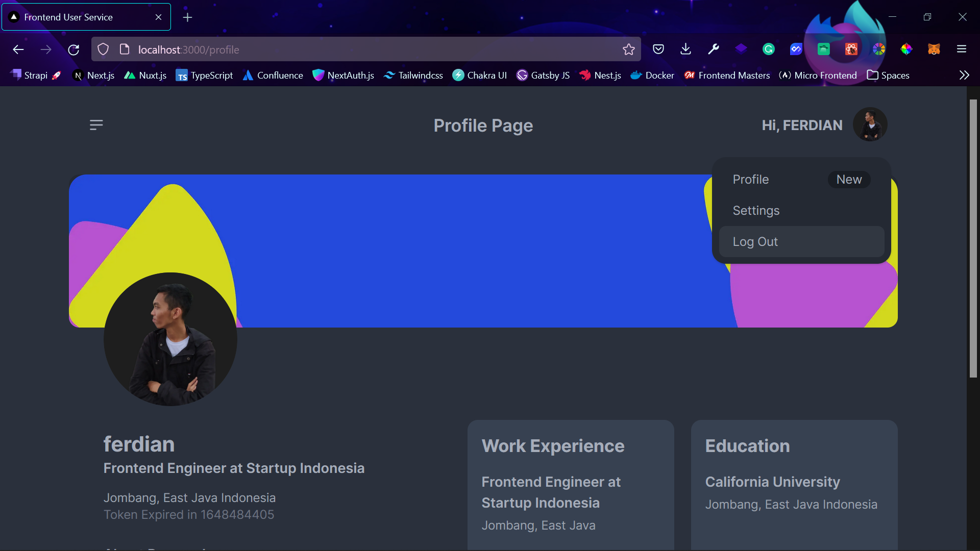The height and width of the screenshot is (551, 980).
Task: Click the MetaMask fox extension icon
Action: coord(934,49)
